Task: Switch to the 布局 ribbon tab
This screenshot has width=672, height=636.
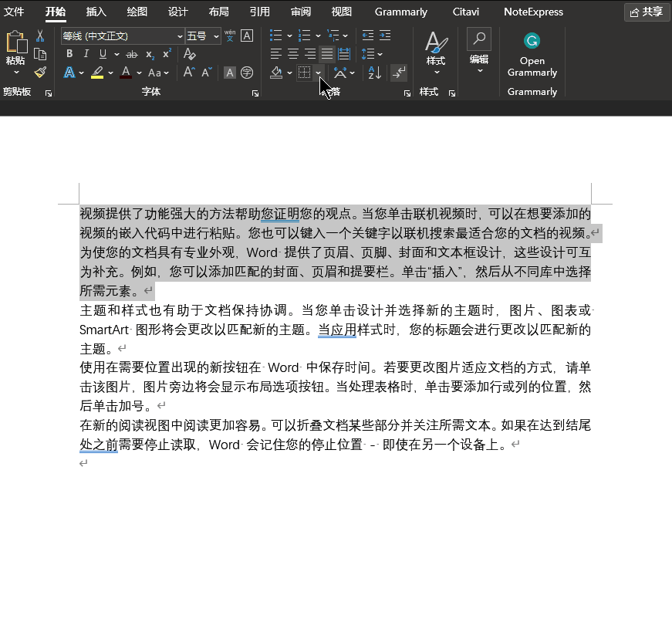Action: [x=218, y=12]
